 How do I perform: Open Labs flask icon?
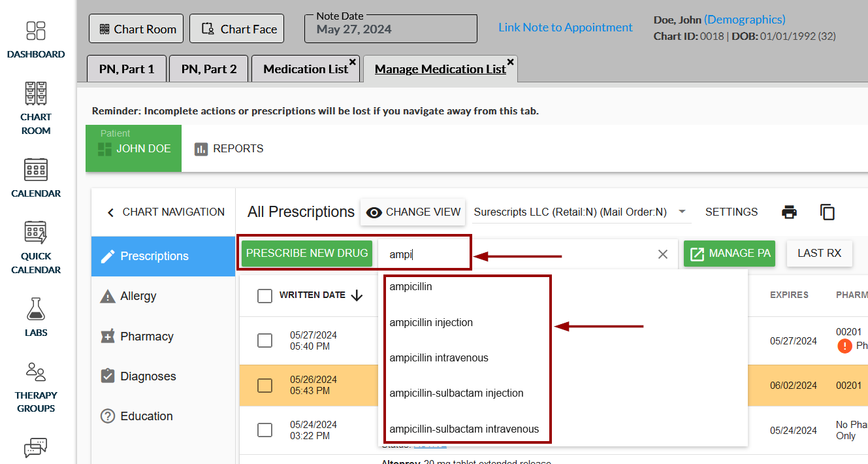36,310
